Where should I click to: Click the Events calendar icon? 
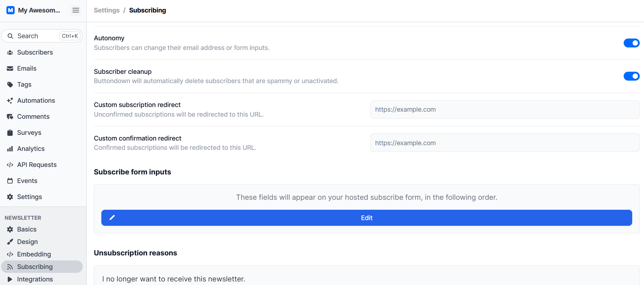[10, 181]
